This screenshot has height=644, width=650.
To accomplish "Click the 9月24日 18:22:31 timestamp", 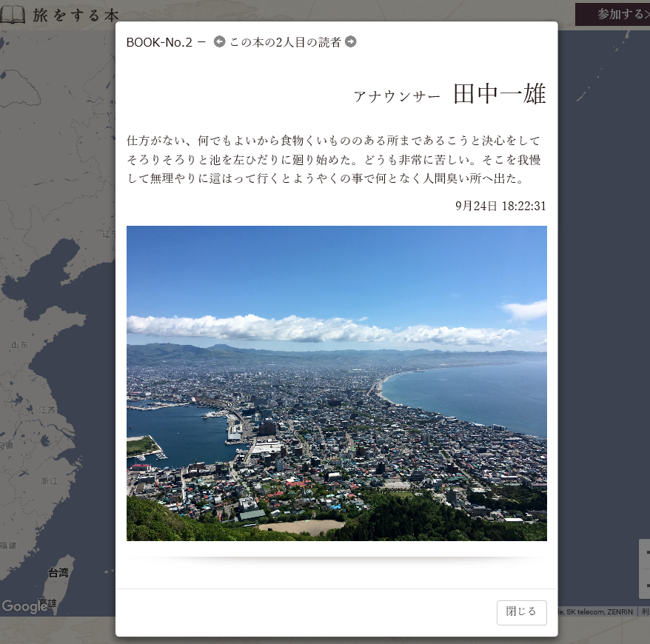I will tap(500, 206).
